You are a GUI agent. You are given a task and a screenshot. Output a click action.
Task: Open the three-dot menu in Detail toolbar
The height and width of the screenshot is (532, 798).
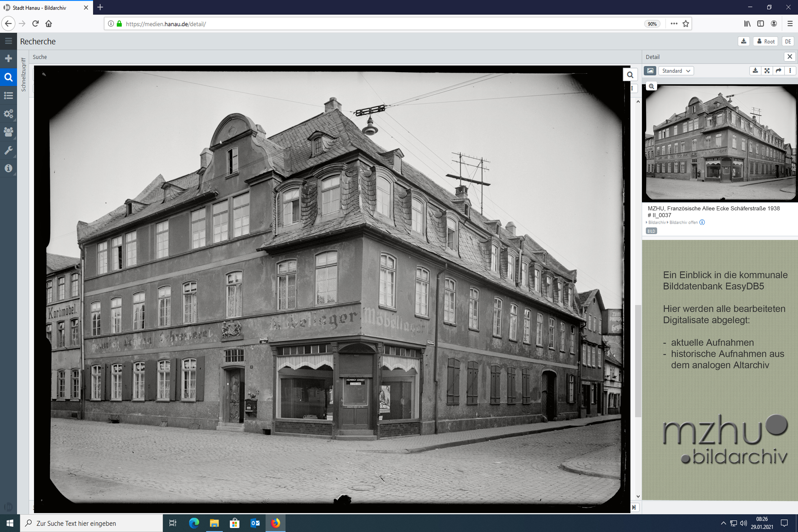coord(790,70)
